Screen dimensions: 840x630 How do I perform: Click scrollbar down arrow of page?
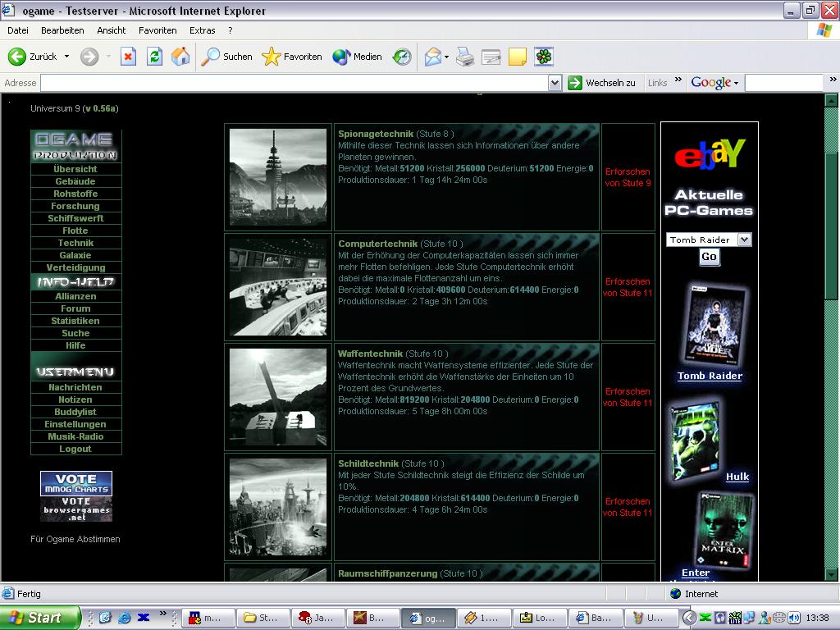(832, 574)
